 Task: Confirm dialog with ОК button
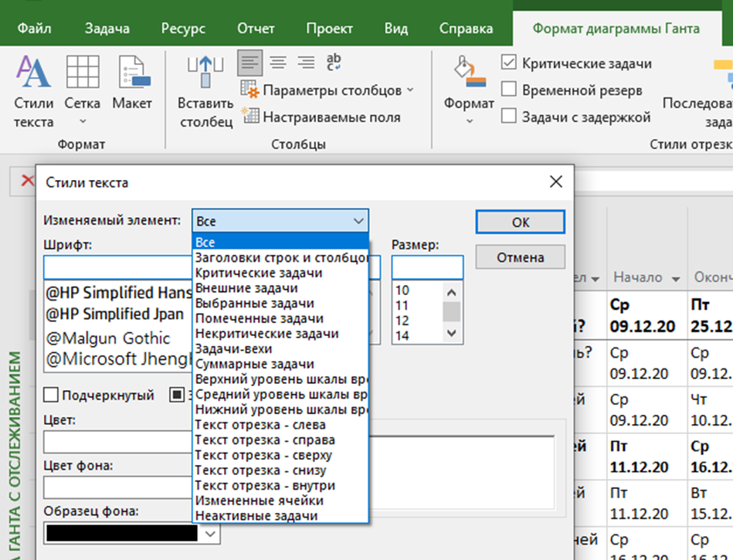pyautogui.click(x=521, y=222)
